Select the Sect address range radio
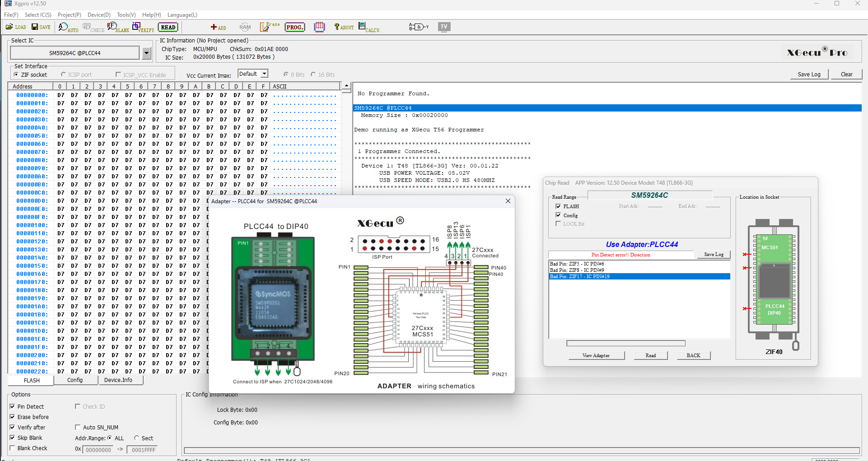 [x=137, y=438]
